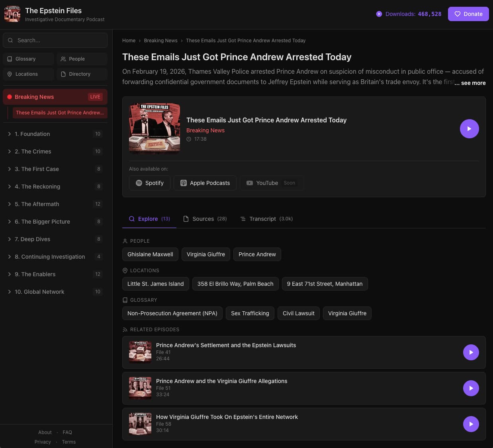Click the Directory document icon
493x448 pixels.
pos(63,74)
